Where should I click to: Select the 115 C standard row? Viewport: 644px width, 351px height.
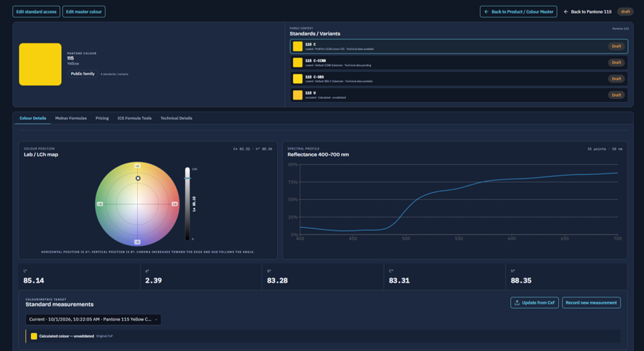point(459,46)
